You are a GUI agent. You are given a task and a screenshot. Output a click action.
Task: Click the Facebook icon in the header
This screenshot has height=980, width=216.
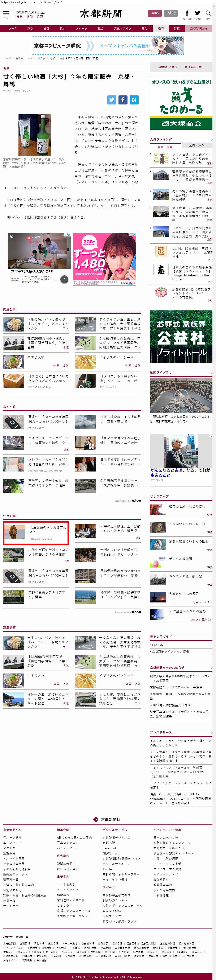coord(187,13)
